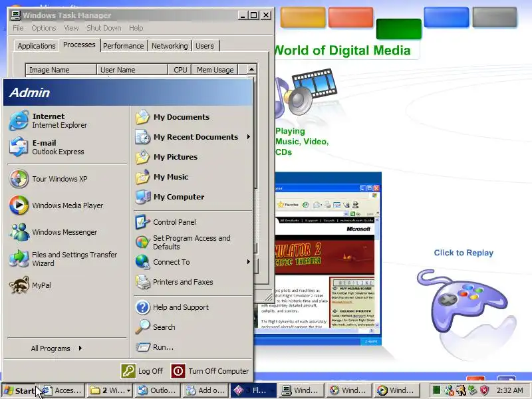Click Turn Off Computer
Viewport: 532px width, 399px height.
pos(210,371)
